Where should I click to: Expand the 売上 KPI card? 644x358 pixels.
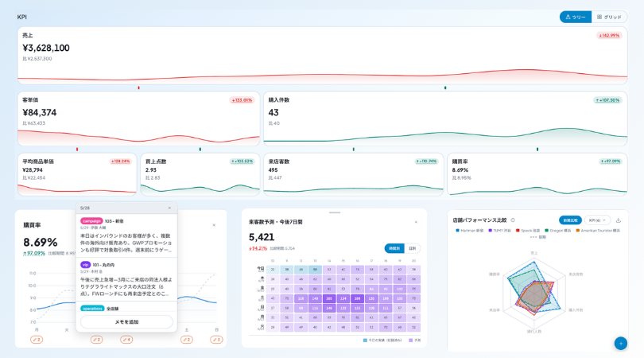(x=323, y=56)
